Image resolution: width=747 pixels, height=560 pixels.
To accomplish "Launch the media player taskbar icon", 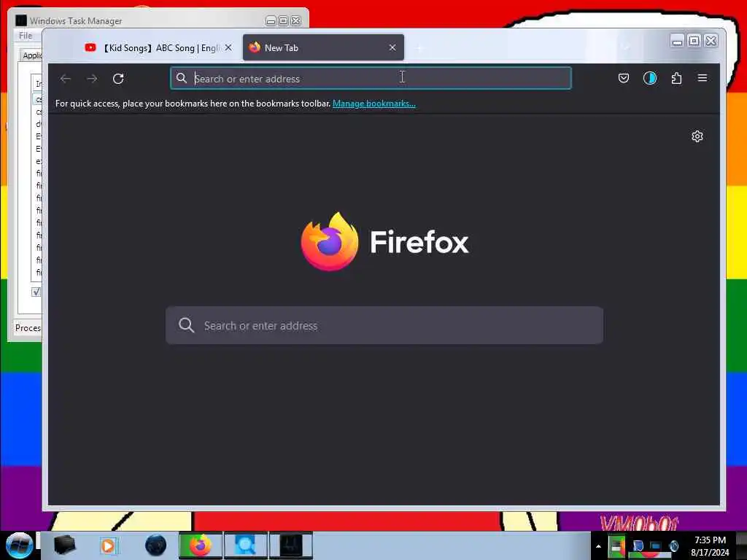I will click(108, 545).
